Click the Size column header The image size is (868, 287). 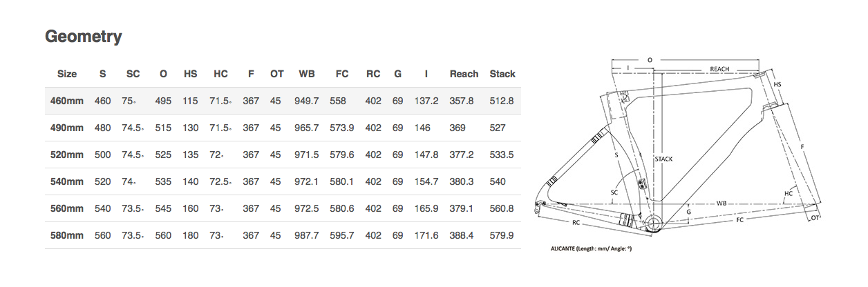point(67,74)
